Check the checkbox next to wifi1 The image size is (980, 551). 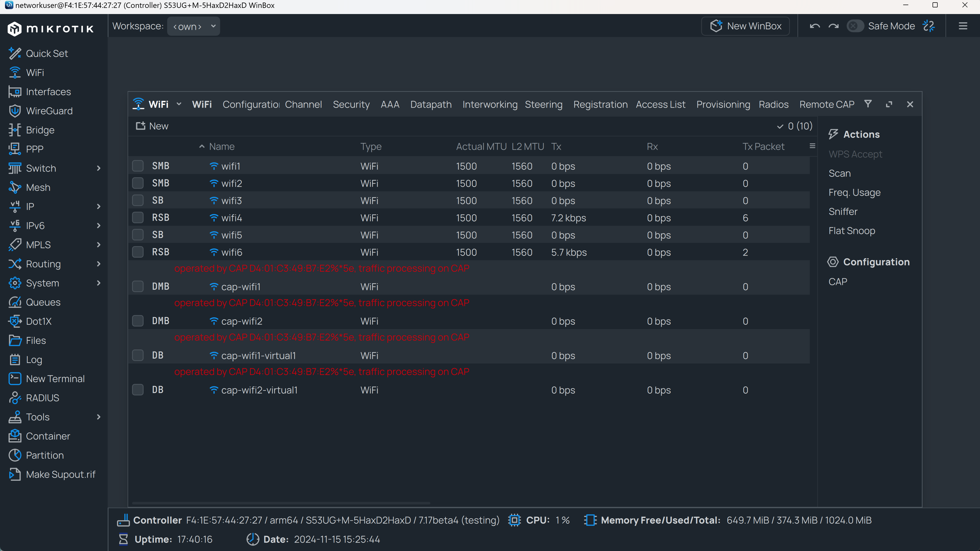(138, 166)
